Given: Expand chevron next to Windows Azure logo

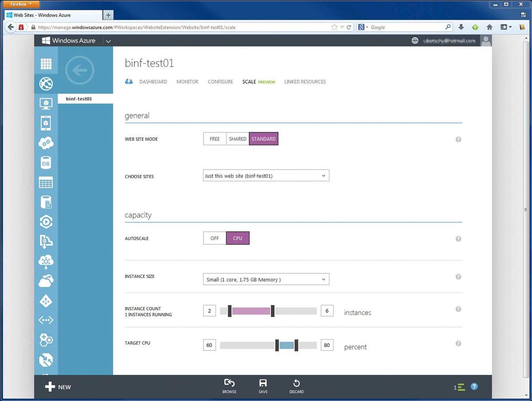Looking at the screenshot, I should [x=108, y=41].
